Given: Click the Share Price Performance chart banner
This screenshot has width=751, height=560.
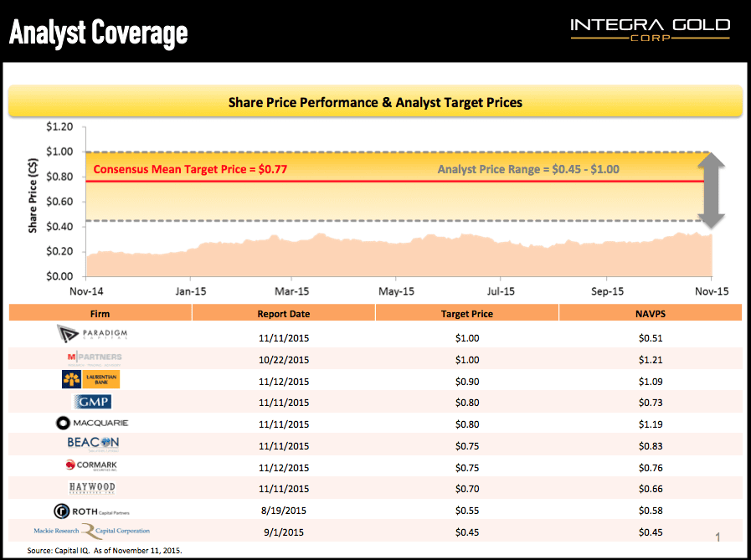Looking at the screenshot, I should click(x=375, y=101).
